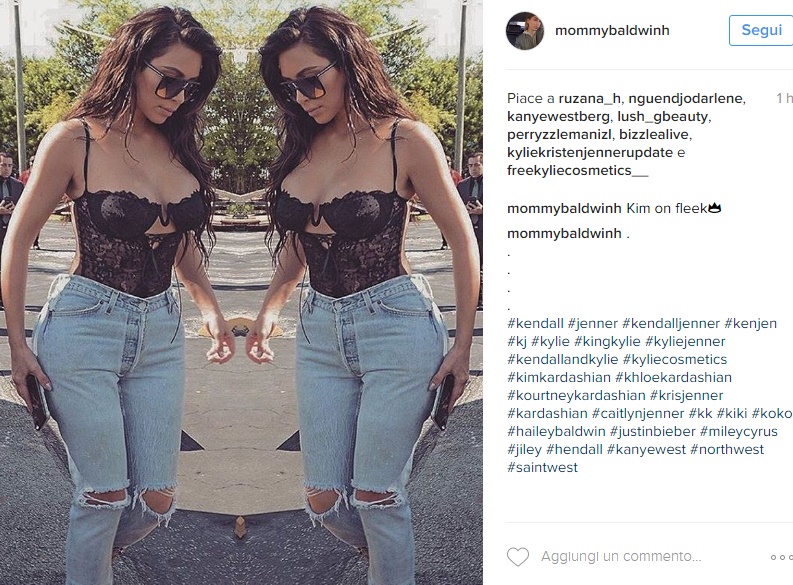Open liker ruzana_h profile

pos(589,98)
